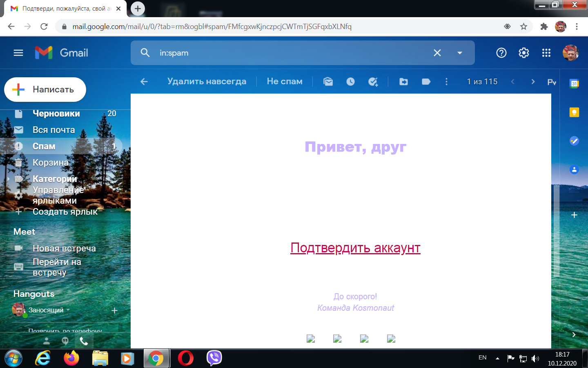Collapse the right side panel with the chevron
This screenshot has width=588, height=368.
(574, 333)
